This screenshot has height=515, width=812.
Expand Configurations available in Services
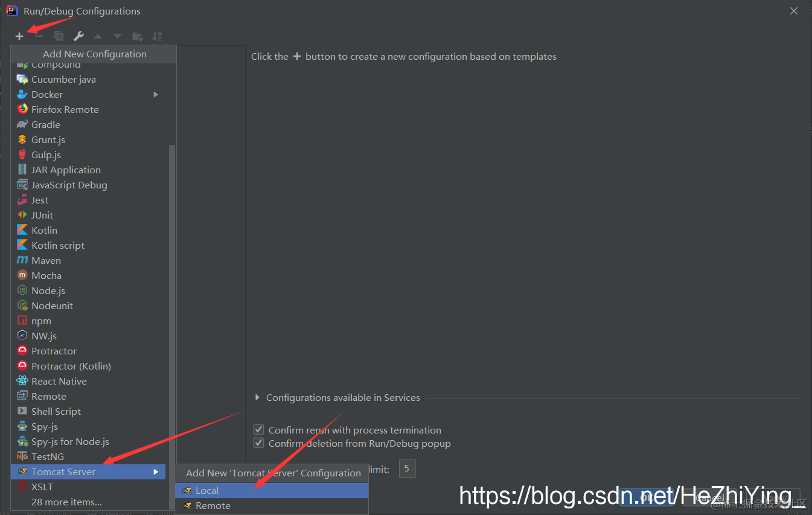click(258, 397)
